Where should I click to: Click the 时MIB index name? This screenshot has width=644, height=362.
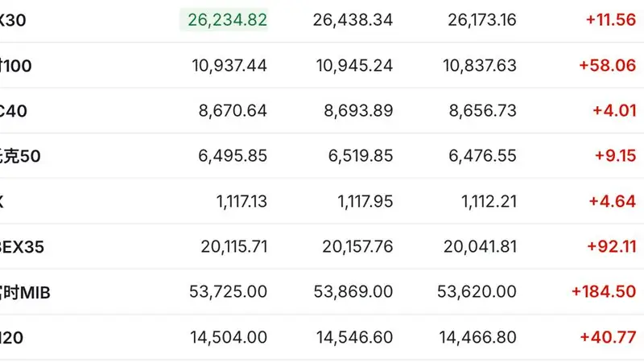(25, 293)
